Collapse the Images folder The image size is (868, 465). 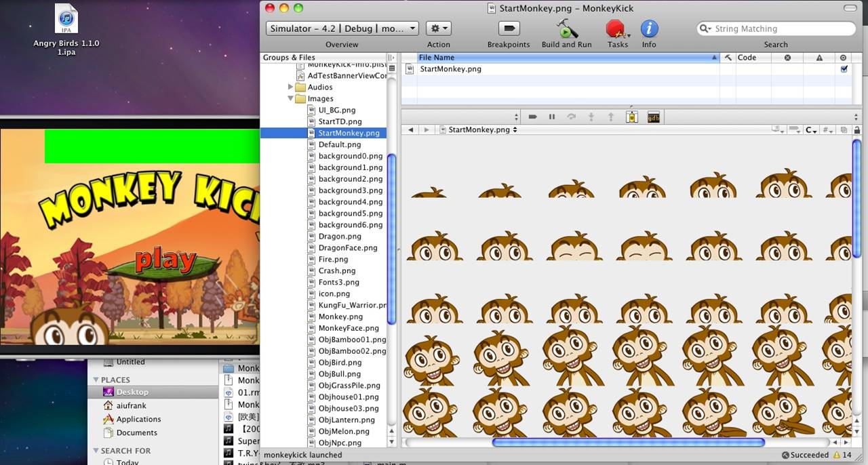tap(291, 98)
